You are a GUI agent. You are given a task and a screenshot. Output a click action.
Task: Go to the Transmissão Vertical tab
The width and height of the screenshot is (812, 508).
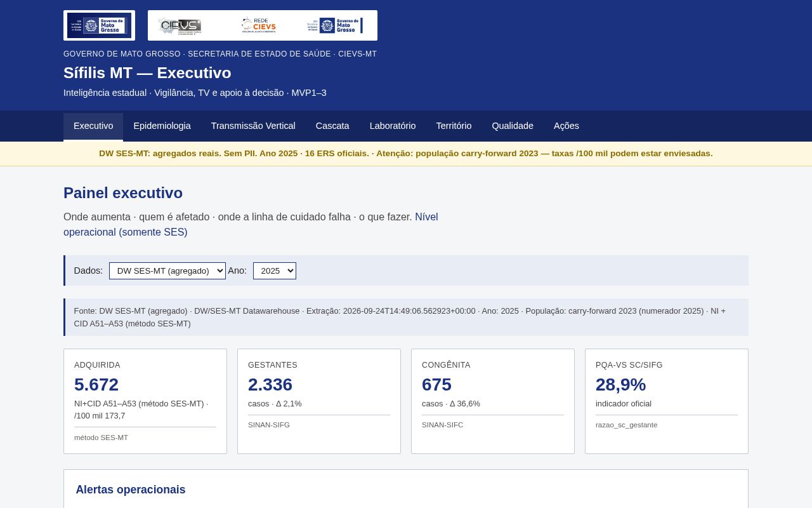click(253, 126)
